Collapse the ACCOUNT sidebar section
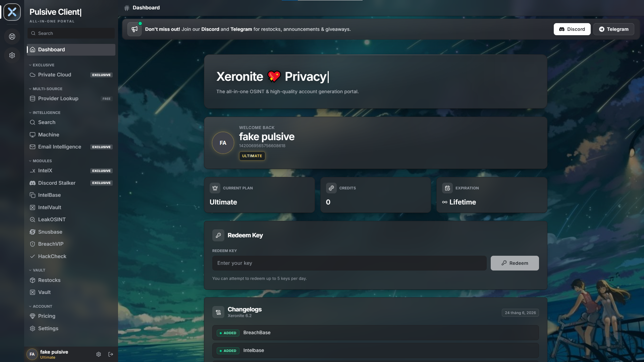The image size is (644, 362). pyautogui.click(x=41, y=306)
